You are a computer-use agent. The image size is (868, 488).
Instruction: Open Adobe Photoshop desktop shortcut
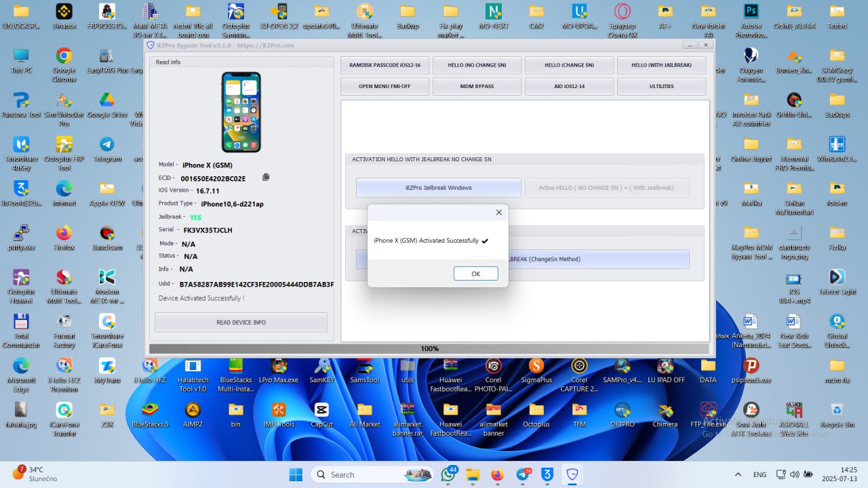[x=751, y=20]
